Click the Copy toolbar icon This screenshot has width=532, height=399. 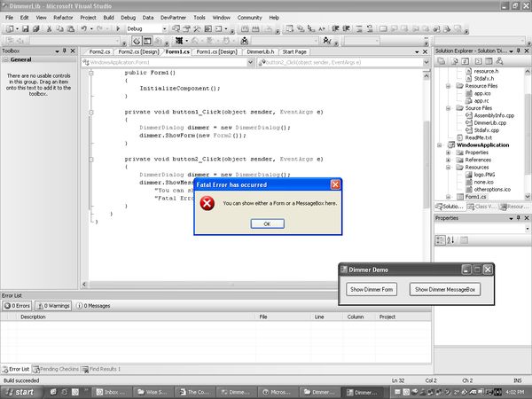(x=59, y=29)
